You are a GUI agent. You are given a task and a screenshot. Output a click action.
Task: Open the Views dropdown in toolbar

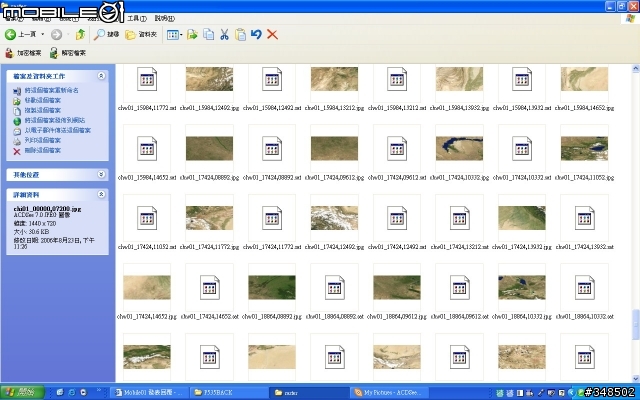[x=175, y=35]
